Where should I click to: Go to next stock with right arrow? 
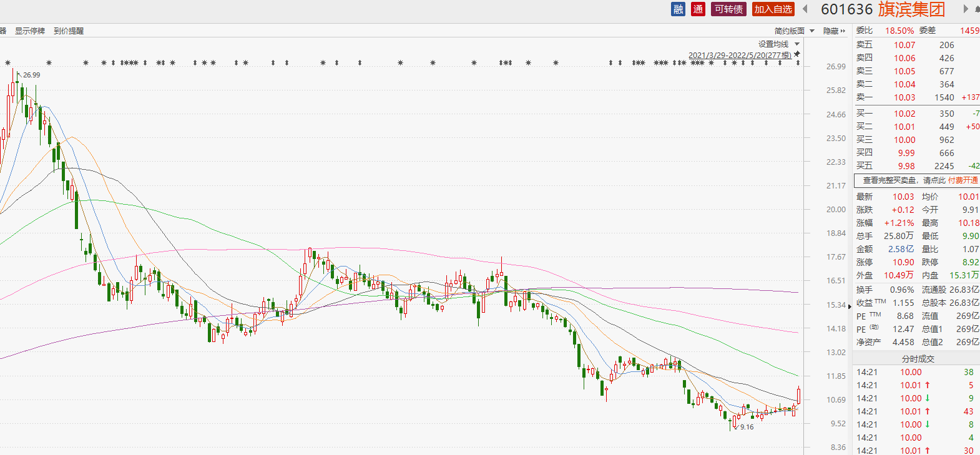pos(965,9)
